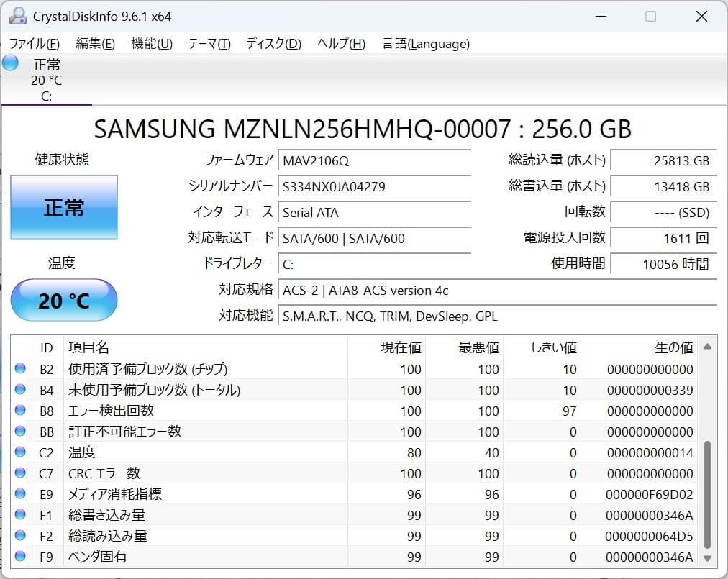Click the 正常 health status indicator

(63, 208)
